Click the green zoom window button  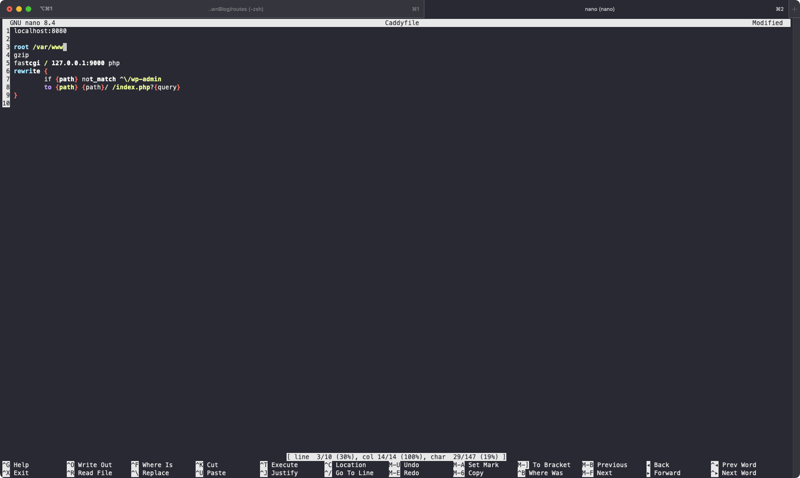tap(28, 9)
